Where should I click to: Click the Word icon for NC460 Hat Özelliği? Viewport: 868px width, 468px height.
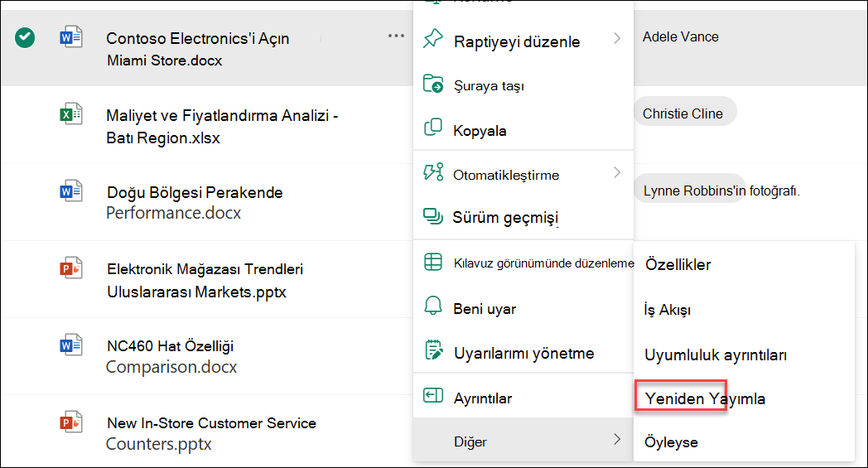(71, 345)
